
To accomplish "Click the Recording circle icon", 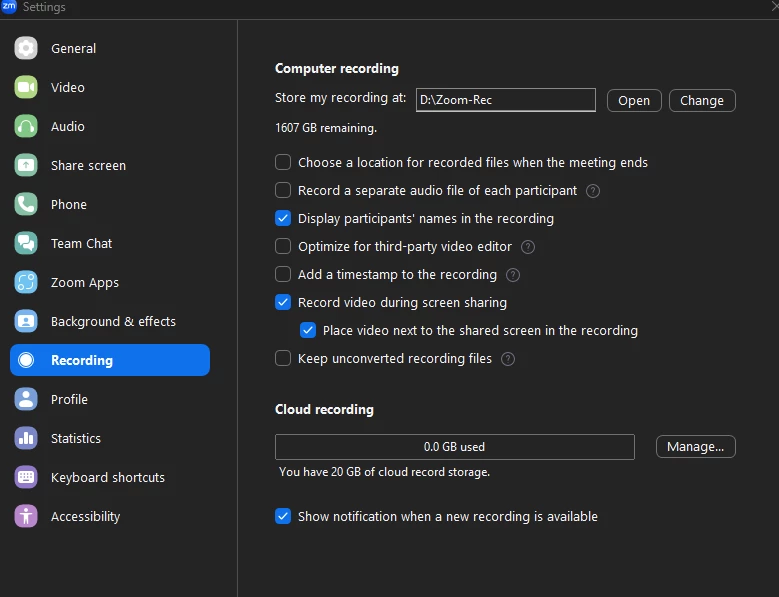I will 26,360.
